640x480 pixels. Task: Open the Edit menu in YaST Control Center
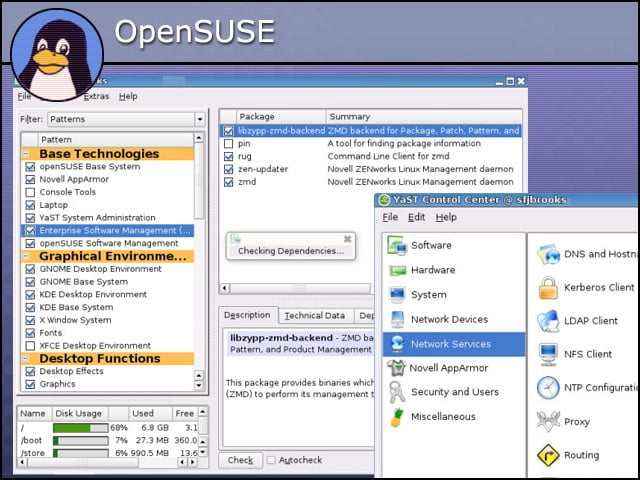pos(417,218)
